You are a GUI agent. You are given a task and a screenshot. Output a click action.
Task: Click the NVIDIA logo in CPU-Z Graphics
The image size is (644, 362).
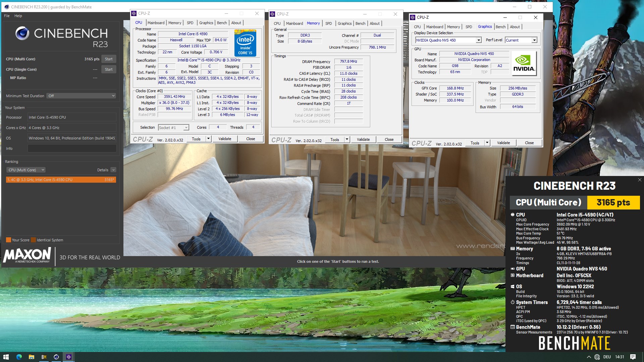524,64
